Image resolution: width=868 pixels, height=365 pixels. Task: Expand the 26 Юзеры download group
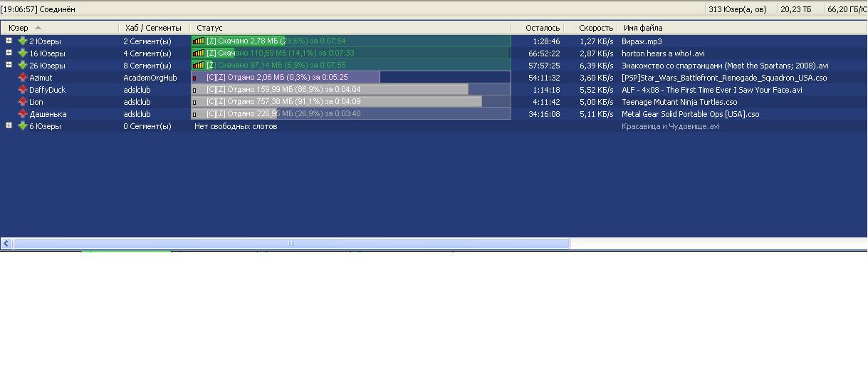(x=9, y=65)
